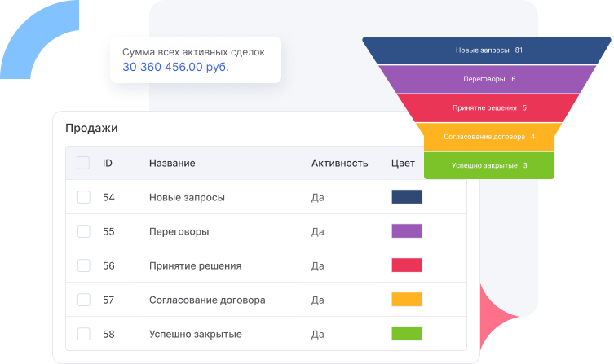Select the orange swatch in row 57
The width and height of the screenshot is (614, 364).
point(407,300)
